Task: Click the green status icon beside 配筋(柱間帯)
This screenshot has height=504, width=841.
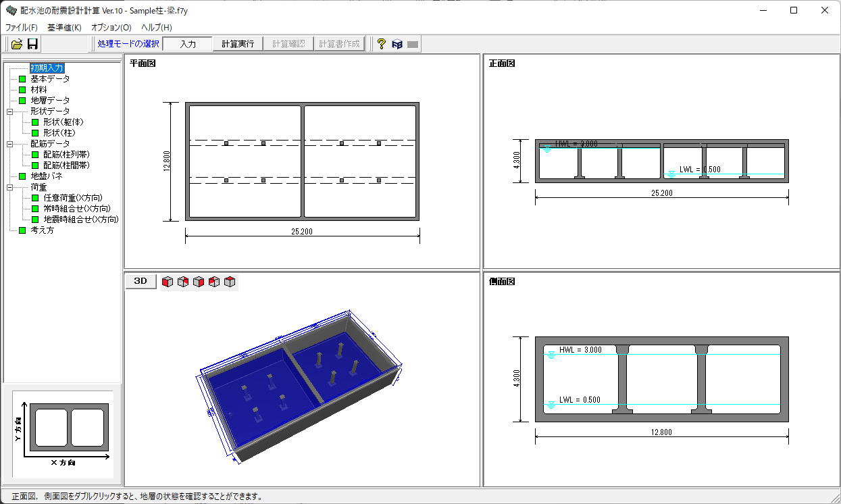Action: click(x=35, y=166)
